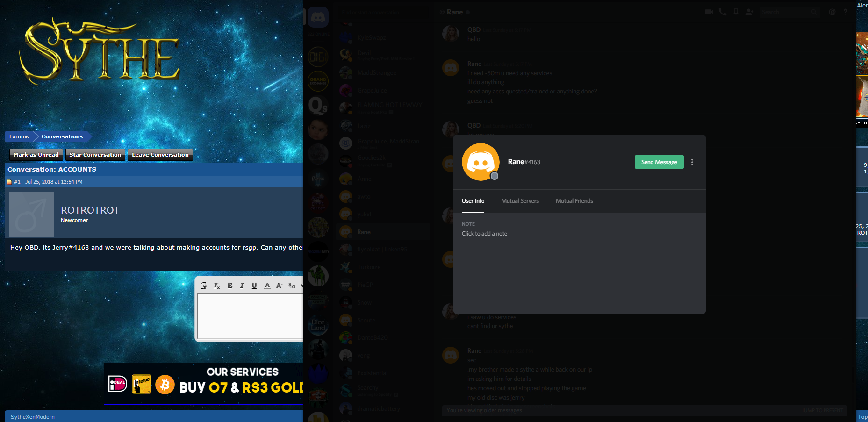Image resolution: width=868 pixels, height=422 pixels.
Task: Open the Dice Land server icon
Action: (318, 324)
